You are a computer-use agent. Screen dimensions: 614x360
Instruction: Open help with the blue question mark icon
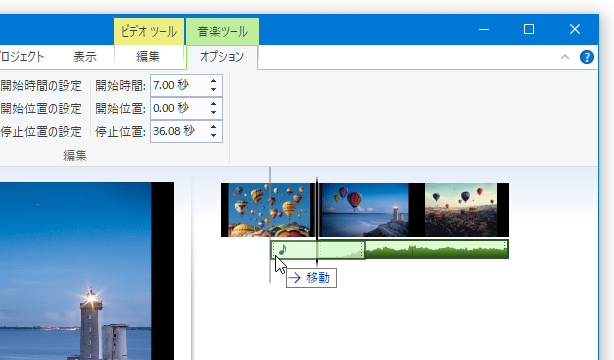(x=587, y=57)
